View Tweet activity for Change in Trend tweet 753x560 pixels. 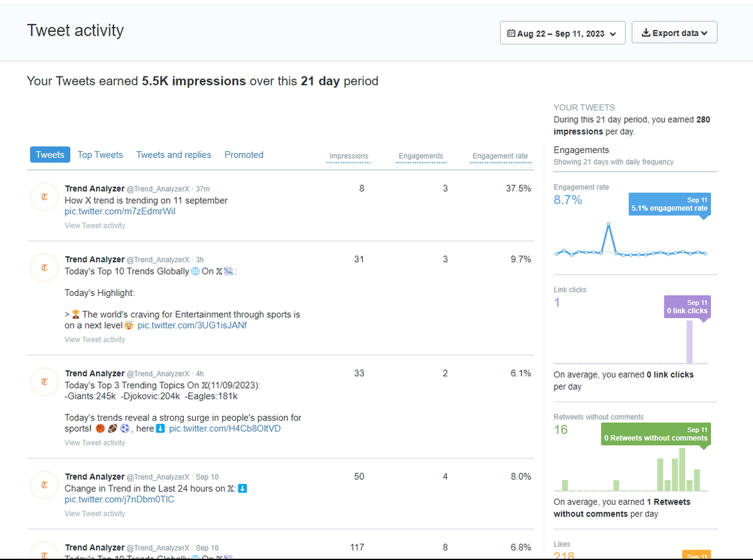[95, 514]
